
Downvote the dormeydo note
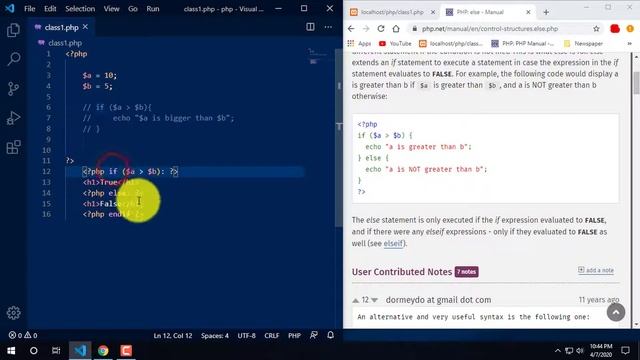pos(374,300)
